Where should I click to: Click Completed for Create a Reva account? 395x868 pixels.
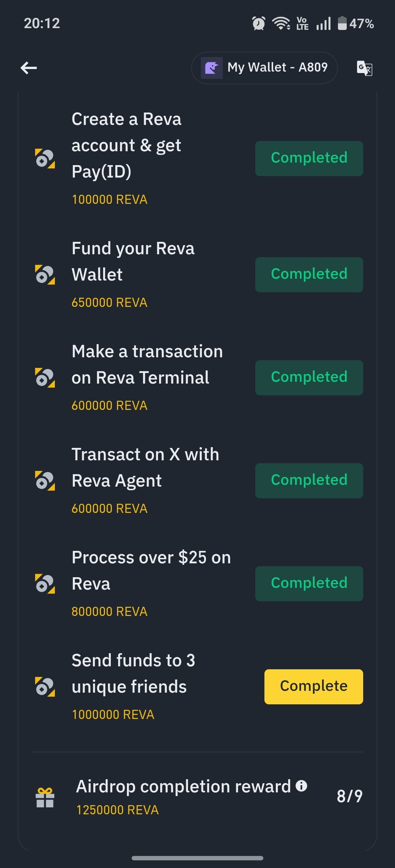tap(309, 159)
